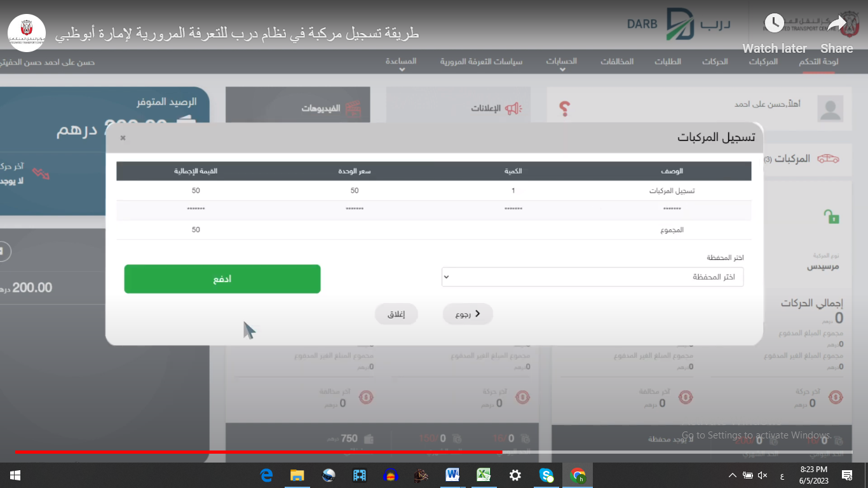Show hidden tray icons chevron
Viewport: 868px width, 488px height.
[732, 475]
